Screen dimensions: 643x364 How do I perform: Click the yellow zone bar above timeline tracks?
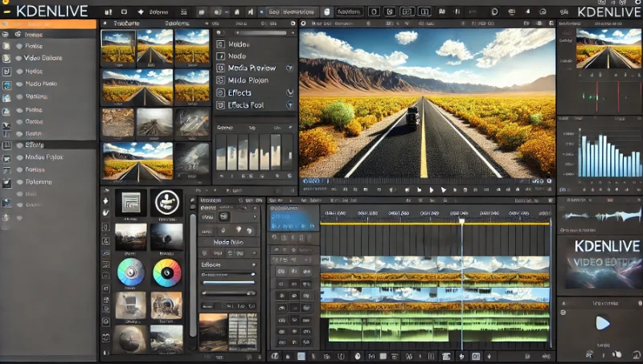(435, 224)
